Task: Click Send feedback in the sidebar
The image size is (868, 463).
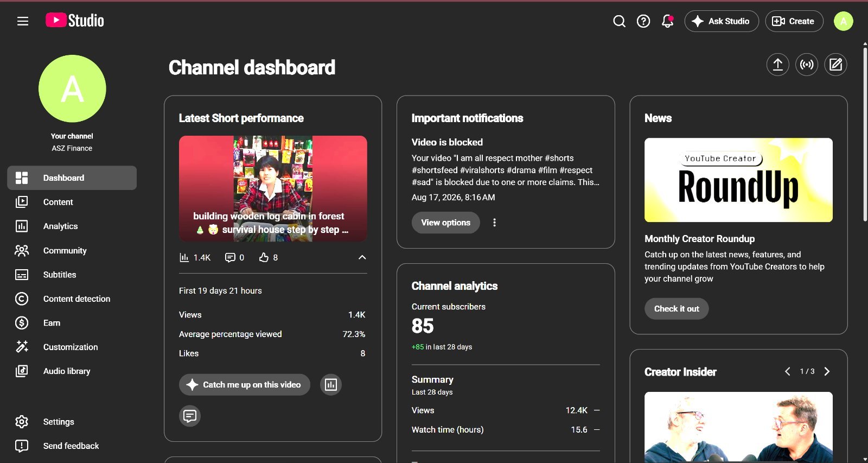Action: tap(72, 446)
